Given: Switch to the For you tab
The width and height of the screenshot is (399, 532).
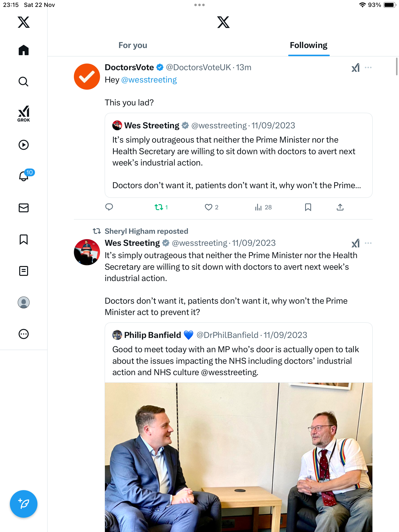Looking at the screenshot, I should point(133,45).
